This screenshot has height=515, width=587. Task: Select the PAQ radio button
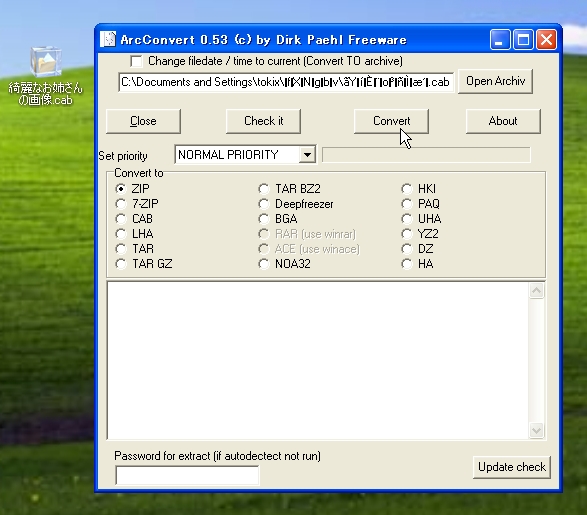(407, 204)
